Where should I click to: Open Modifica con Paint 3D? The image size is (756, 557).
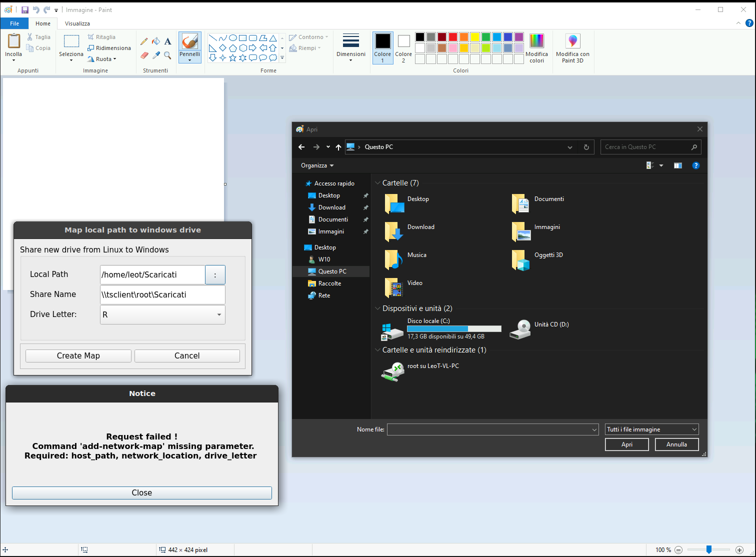click(572, 47)
